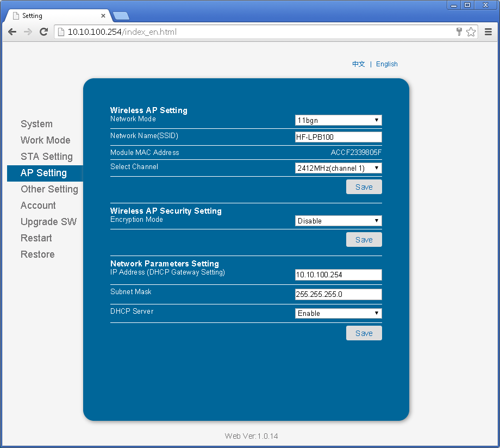Image resolution: width=500 pixels, height=448 pixels.
Task: Open the Chrome hamburger menu
Action: click(488, 32)
